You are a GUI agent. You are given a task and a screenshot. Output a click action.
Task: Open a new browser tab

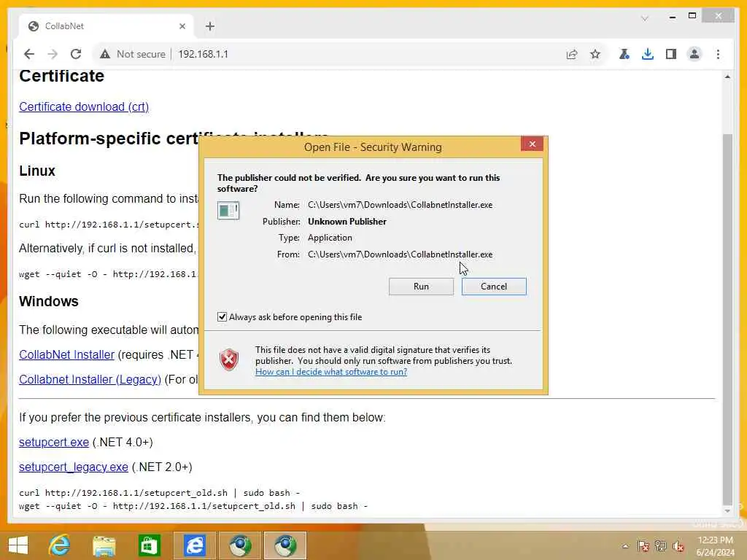[210, 26]
